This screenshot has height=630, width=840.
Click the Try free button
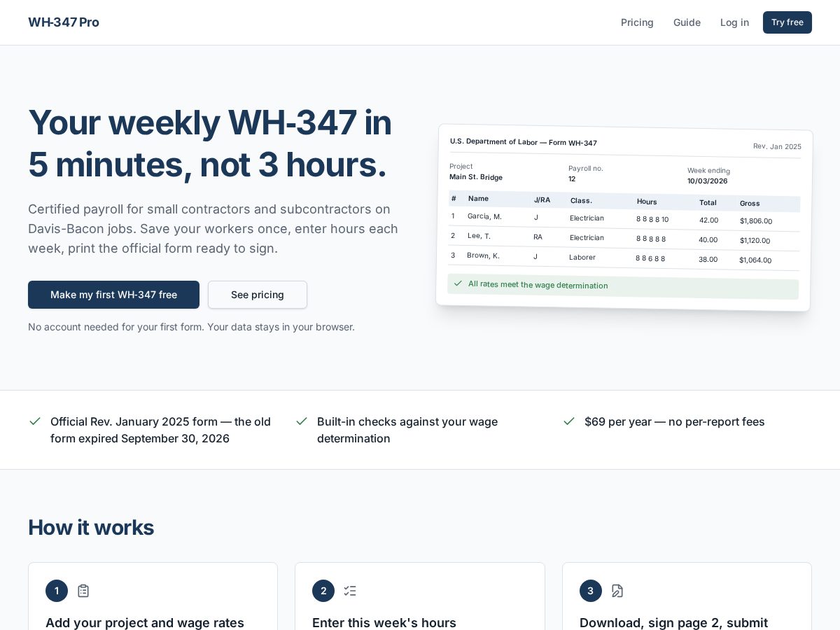787,22
